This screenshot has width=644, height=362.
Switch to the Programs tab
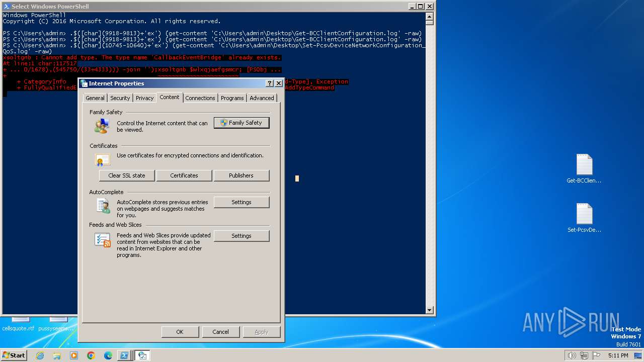232,98
